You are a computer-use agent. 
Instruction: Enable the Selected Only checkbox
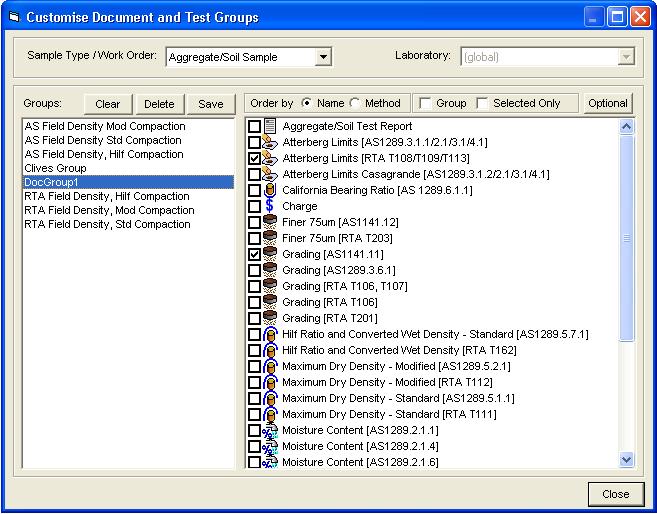coord(484,104)
